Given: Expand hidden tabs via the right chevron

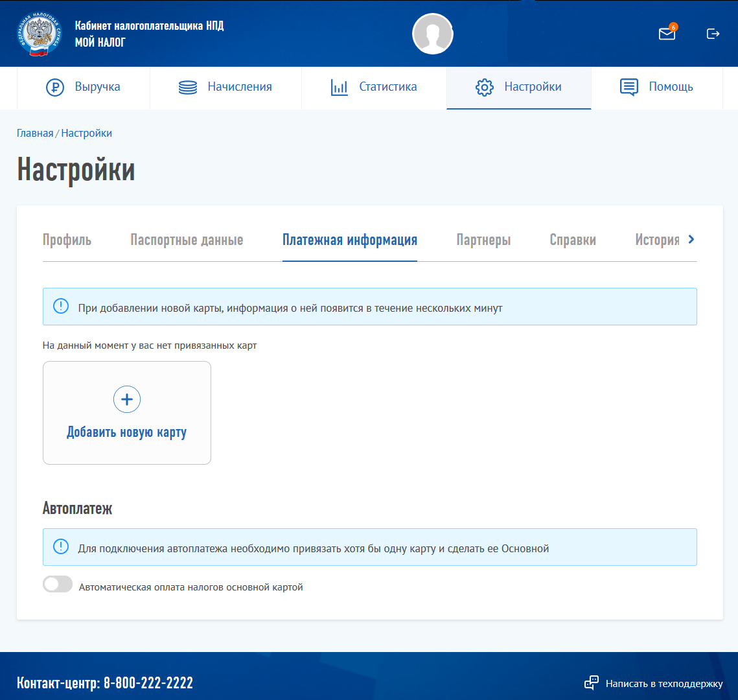Looking at the screenshot, I should (692, 239).
